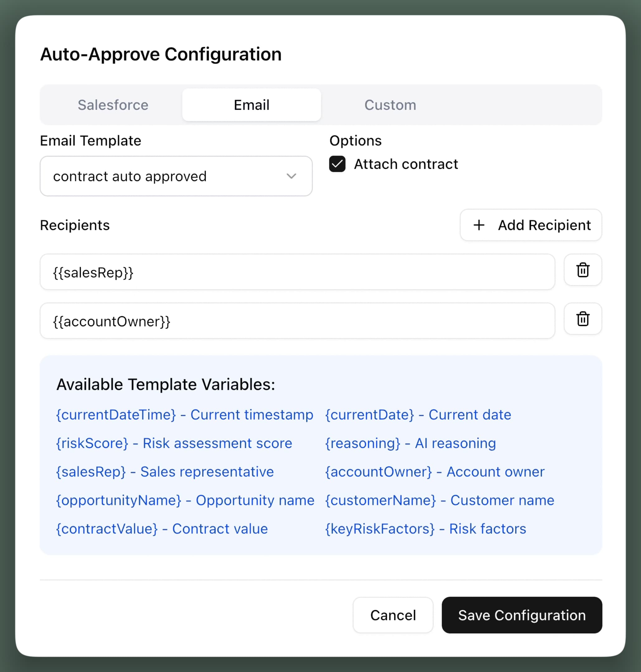Click the Options section label

point(355,141)
